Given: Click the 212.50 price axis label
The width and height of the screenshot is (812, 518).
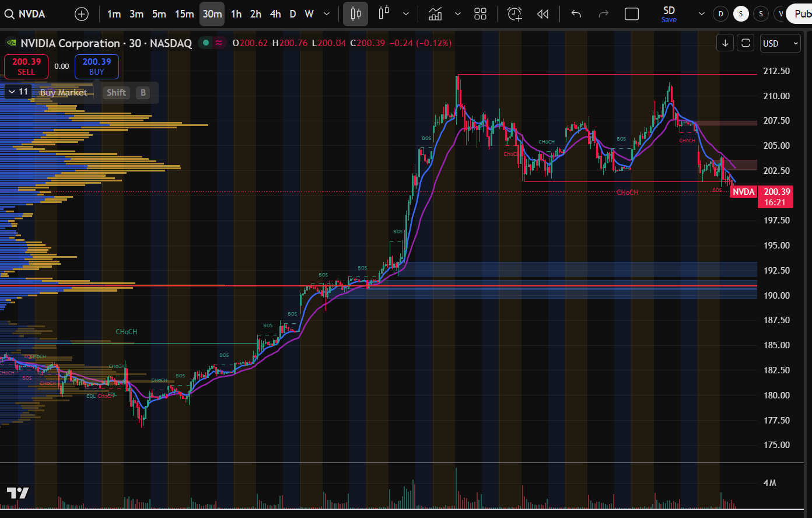Looking at the screenshot, I should click(777, 71).
